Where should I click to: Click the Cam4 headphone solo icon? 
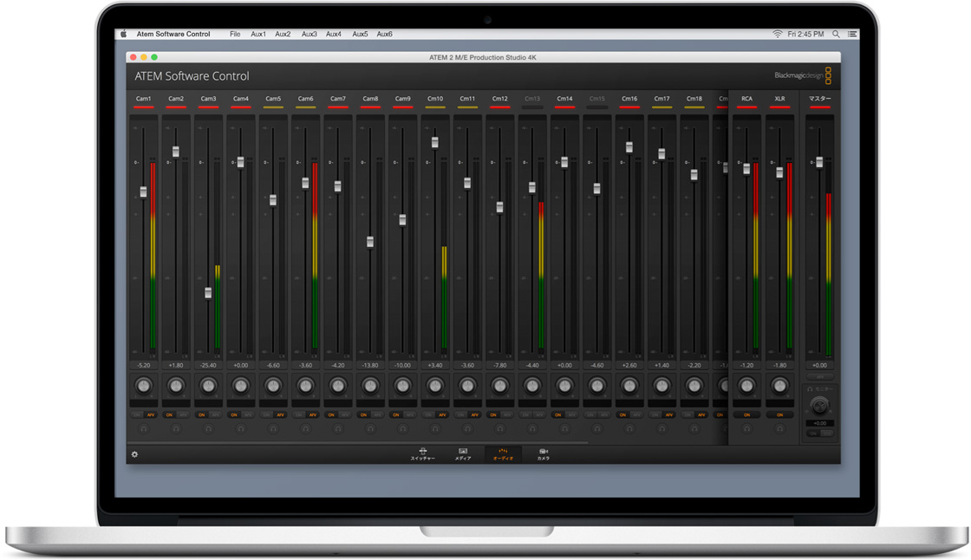pos(241,428)
